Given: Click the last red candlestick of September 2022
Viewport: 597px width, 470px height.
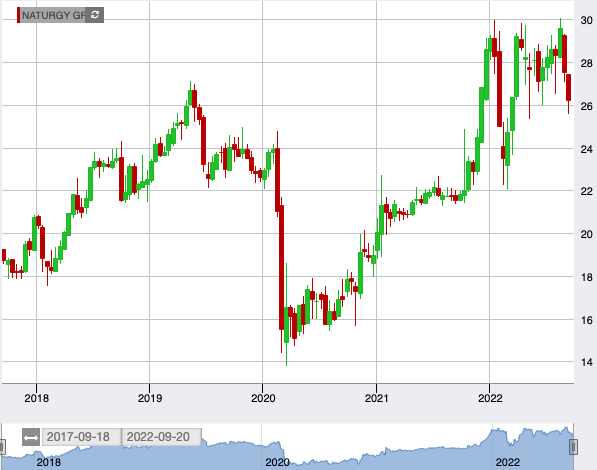Looking at the screenshot, I should [568, 88].
